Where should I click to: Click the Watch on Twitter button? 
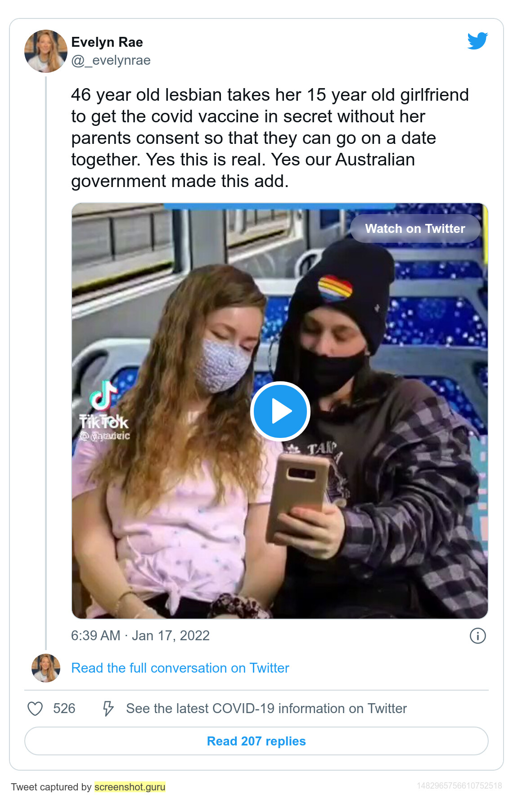pyautogui.click(x=415, y=228)
